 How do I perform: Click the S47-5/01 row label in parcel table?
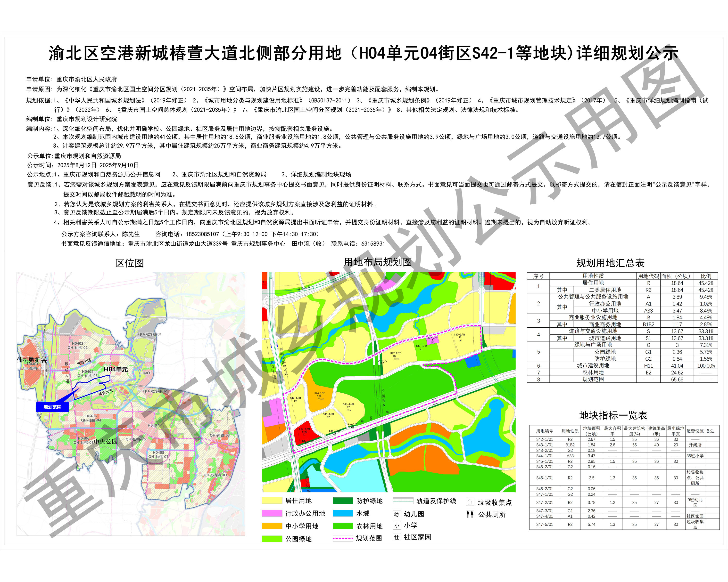(545, 525)
